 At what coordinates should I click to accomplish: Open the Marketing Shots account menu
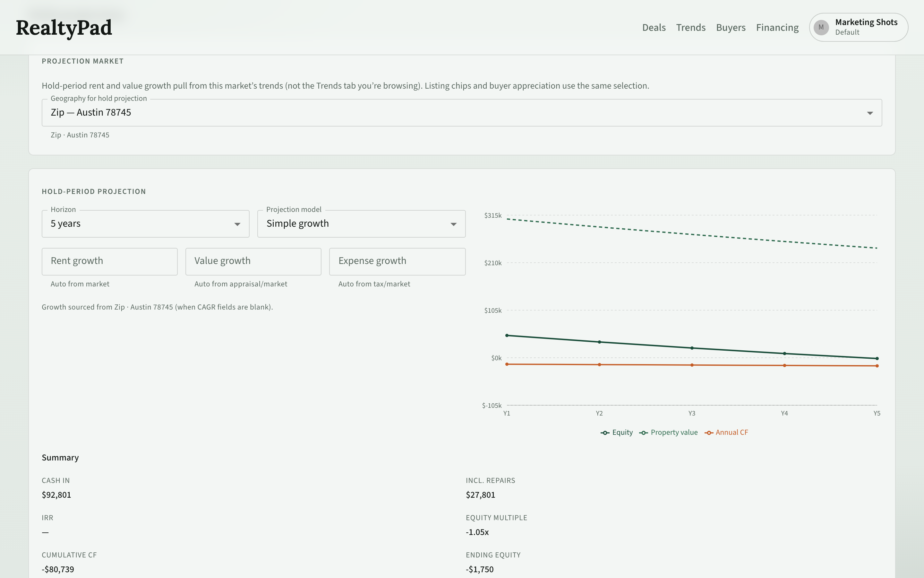pos(859,28)
